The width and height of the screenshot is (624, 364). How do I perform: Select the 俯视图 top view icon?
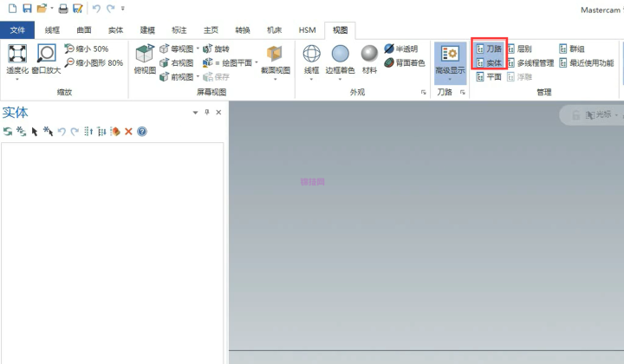pyautogui.click(x=145, y=54)
